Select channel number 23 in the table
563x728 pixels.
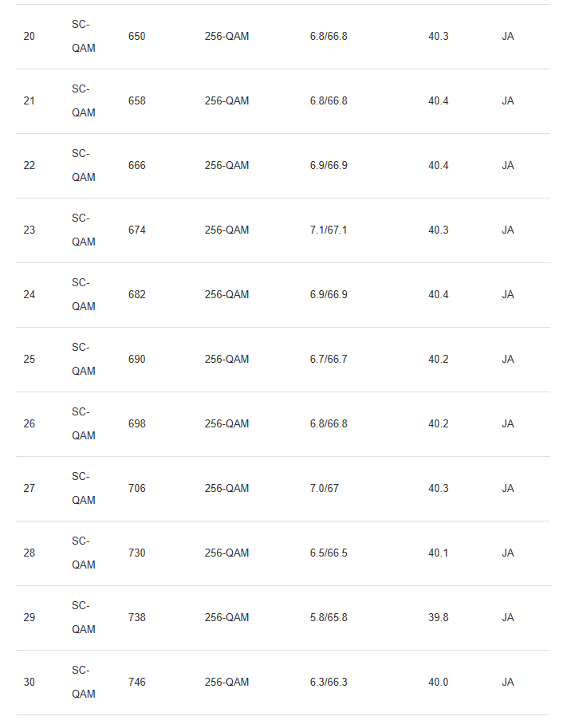click(x=30, y=230)
